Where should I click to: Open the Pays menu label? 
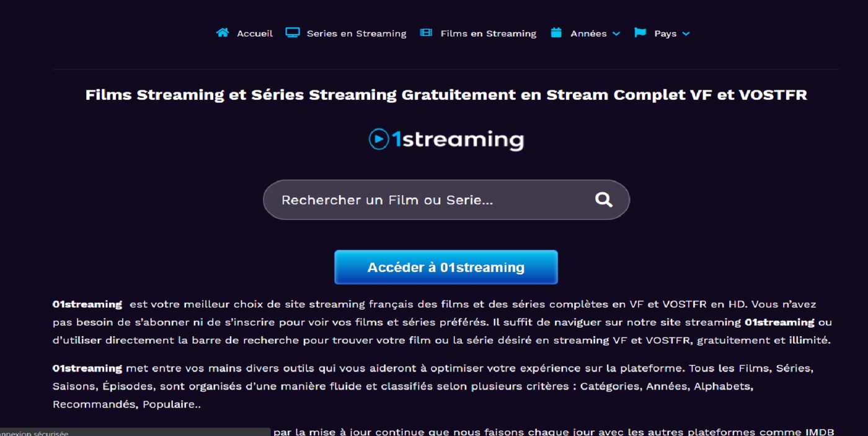coord(665,33)
